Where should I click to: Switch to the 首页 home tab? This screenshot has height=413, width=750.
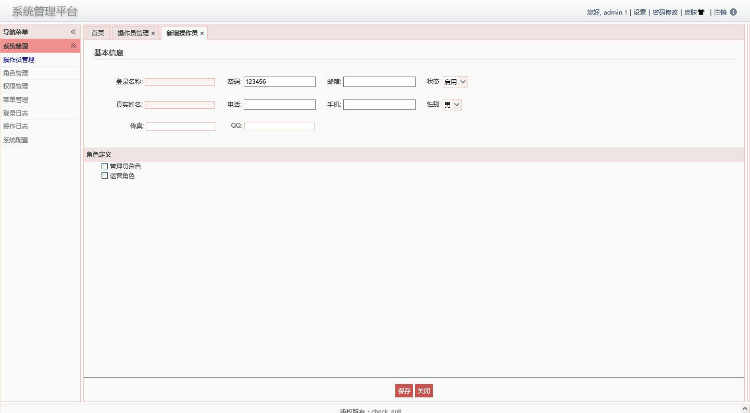[x=98, y=33]
